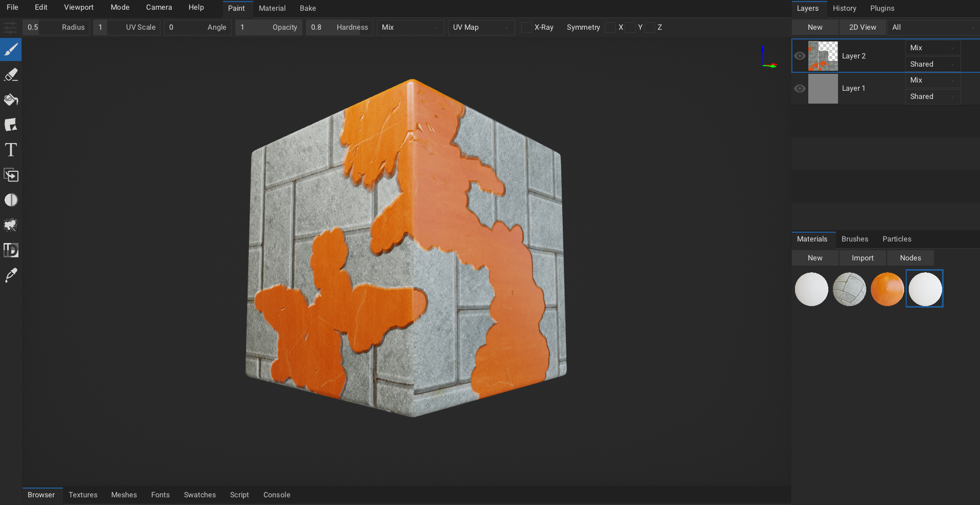Click the Hardness value slider

[339, 27]
